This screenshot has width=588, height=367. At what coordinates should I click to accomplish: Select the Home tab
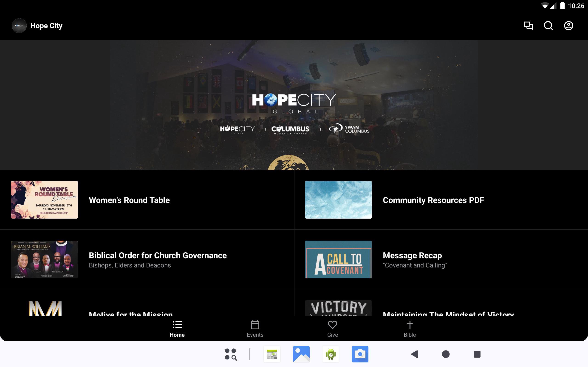177,329
